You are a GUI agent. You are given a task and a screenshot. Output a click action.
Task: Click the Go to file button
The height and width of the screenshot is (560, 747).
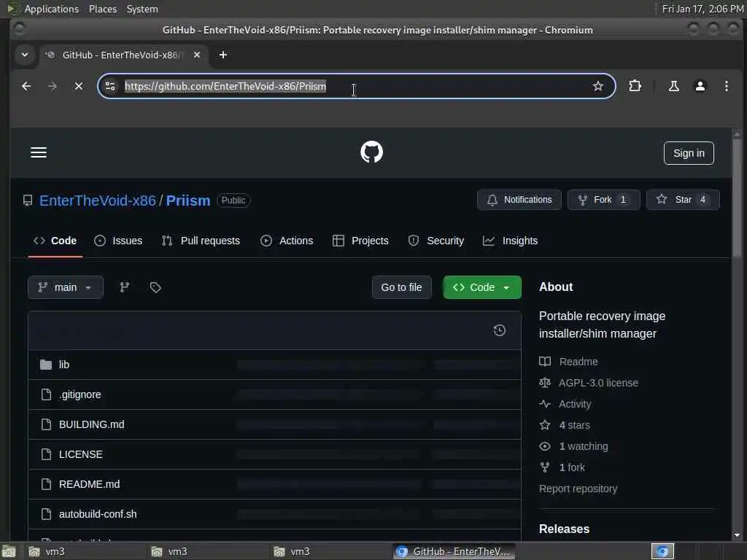click(x=401, y=287)
